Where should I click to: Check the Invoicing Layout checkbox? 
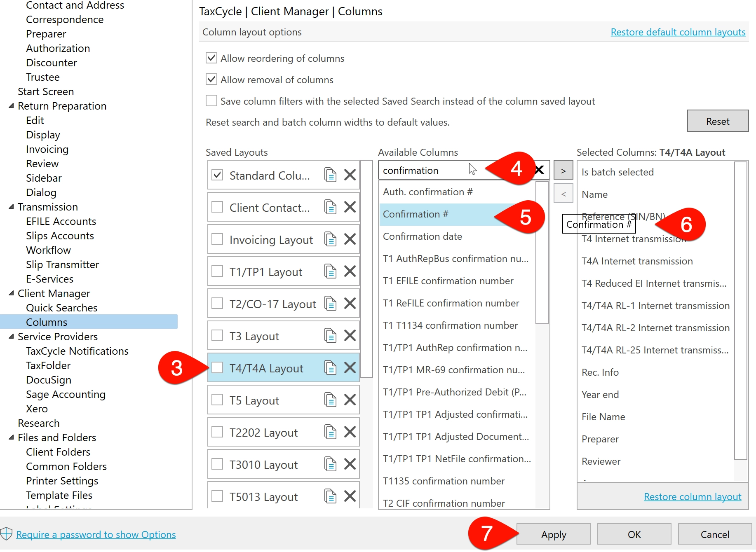point(217,239)
